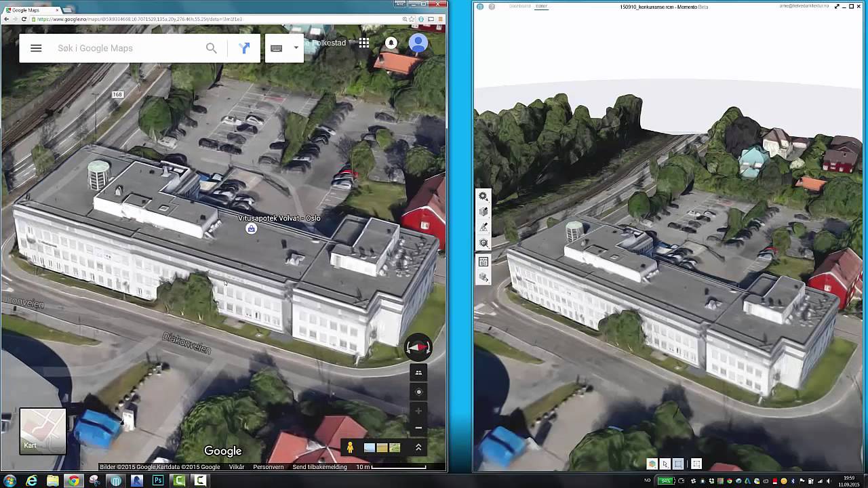The width and height of the screenshot is (868, 488).
Task: Click Send tilbakemelding link
Action: 319,467
